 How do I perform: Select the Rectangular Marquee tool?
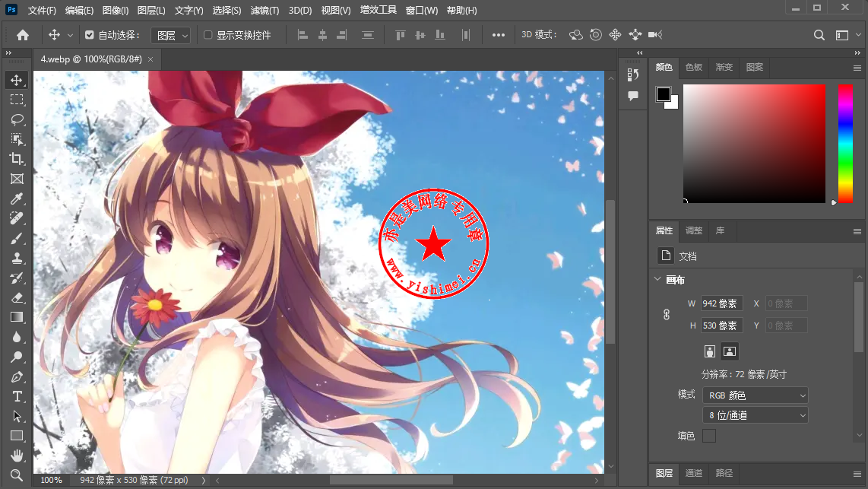(x=17, y=100)
